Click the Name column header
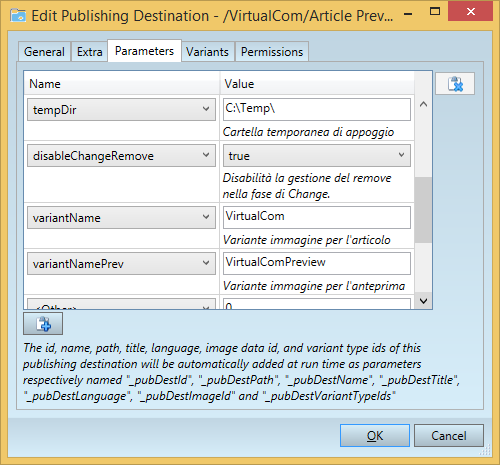The image size is (500, 465). [122, 83]
